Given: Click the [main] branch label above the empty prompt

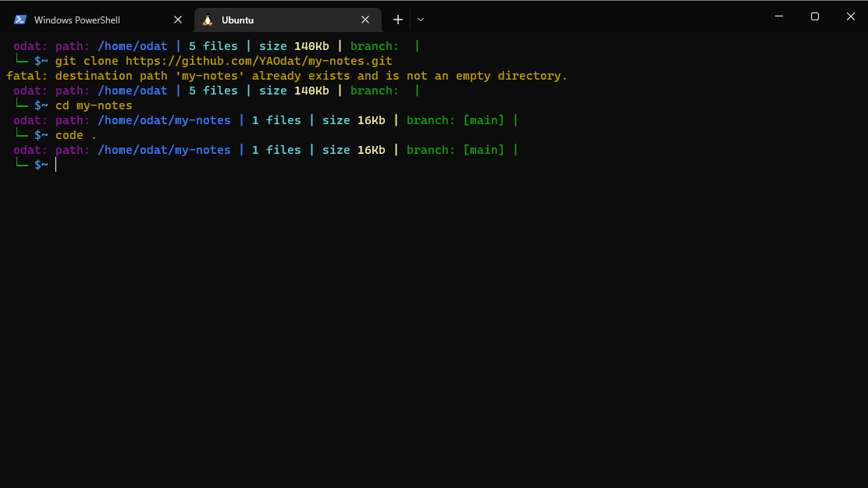Looking at the screenshot, I should tap(484, 150).
